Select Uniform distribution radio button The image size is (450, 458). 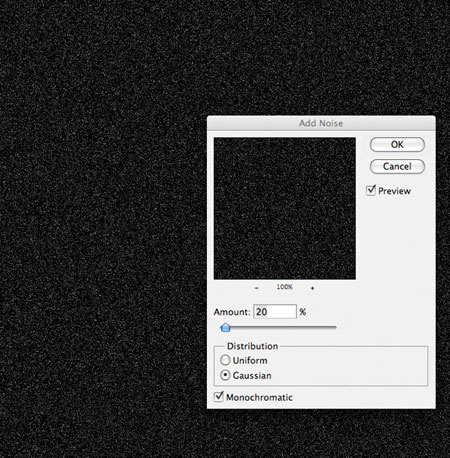[x=225, y=360]
